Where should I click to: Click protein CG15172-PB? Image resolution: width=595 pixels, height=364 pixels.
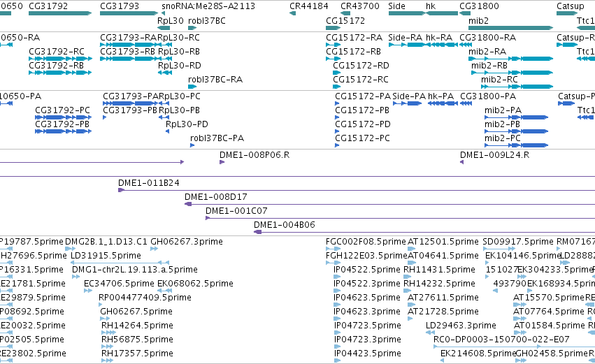pyautogui.click(x=362, y=110)
